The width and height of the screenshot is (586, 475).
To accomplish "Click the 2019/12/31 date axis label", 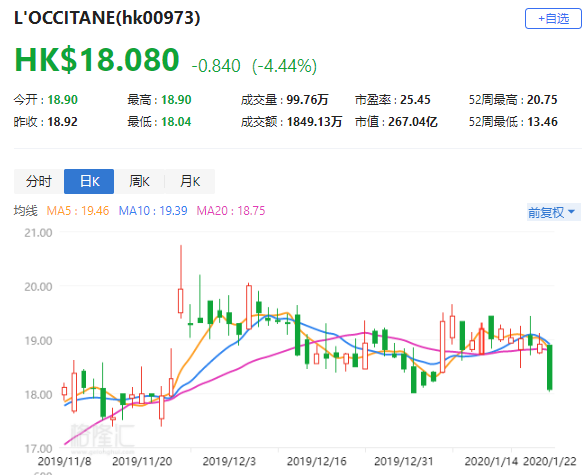I will pos(404,461).
